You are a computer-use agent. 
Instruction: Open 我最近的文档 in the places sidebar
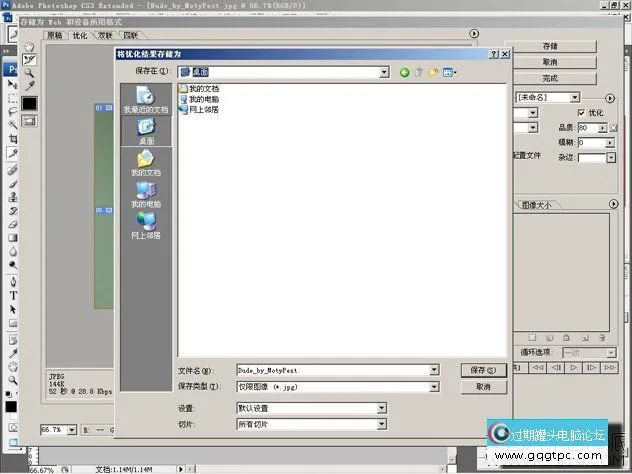click(x=146, y=100)
